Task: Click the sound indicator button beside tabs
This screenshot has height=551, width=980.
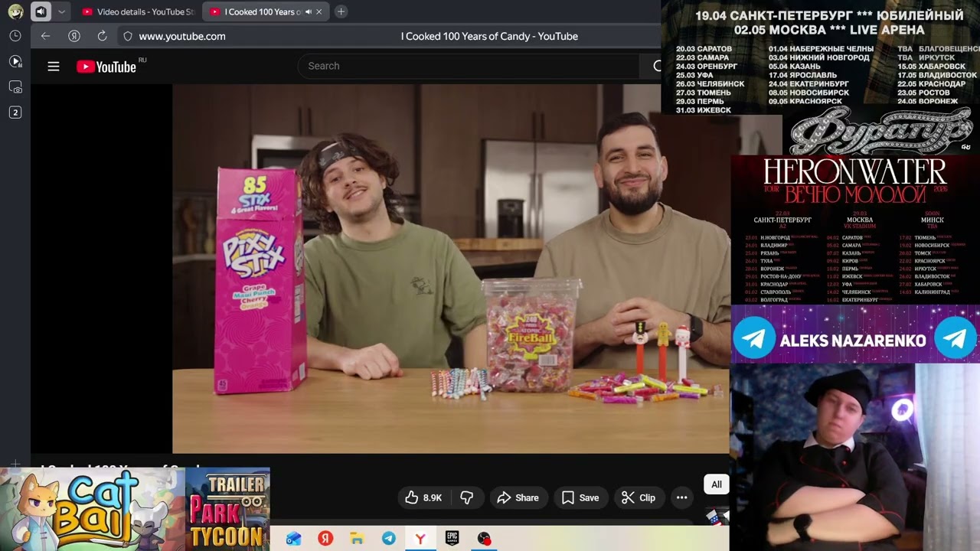Action: point(41,11)
